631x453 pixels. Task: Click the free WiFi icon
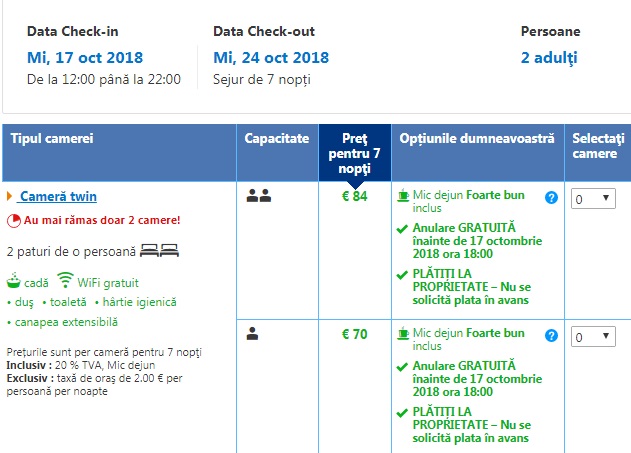[65, 280]
